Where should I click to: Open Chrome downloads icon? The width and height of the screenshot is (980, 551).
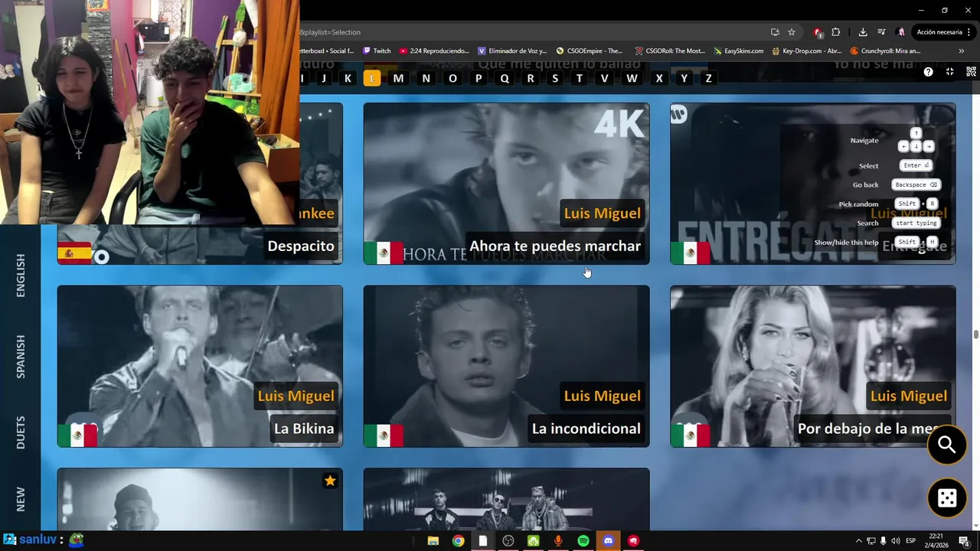tap(863, 32)
